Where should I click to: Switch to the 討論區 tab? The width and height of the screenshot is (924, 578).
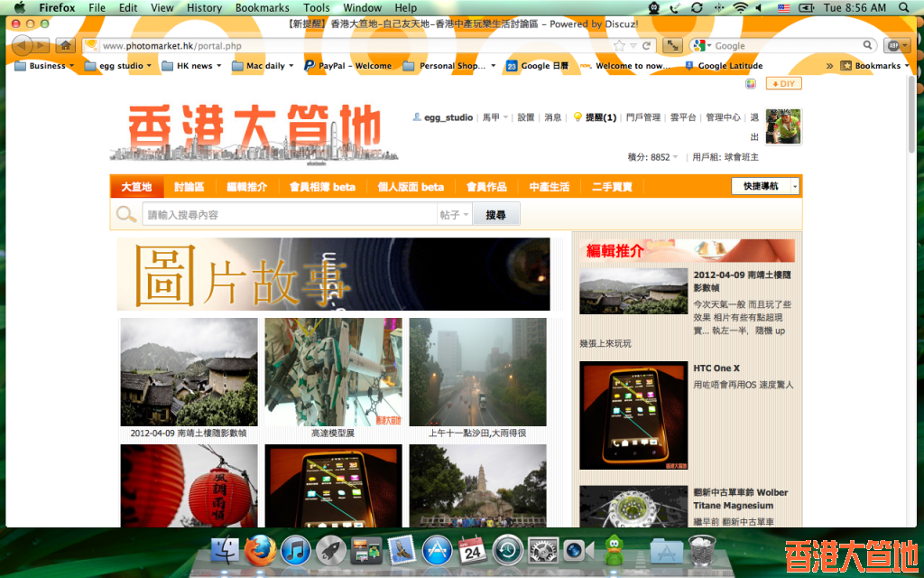(189, 187)
